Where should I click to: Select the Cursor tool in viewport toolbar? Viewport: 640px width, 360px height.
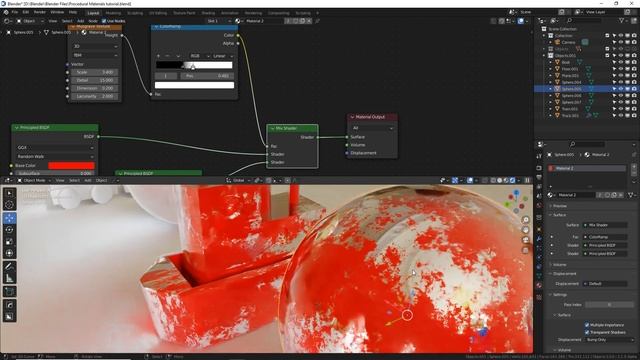tap(9, 205)
